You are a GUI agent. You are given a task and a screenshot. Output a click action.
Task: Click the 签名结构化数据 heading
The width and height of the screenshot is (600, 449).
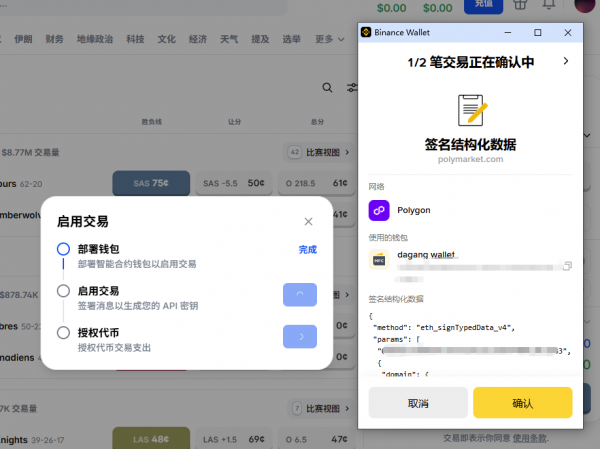[470, 144]
